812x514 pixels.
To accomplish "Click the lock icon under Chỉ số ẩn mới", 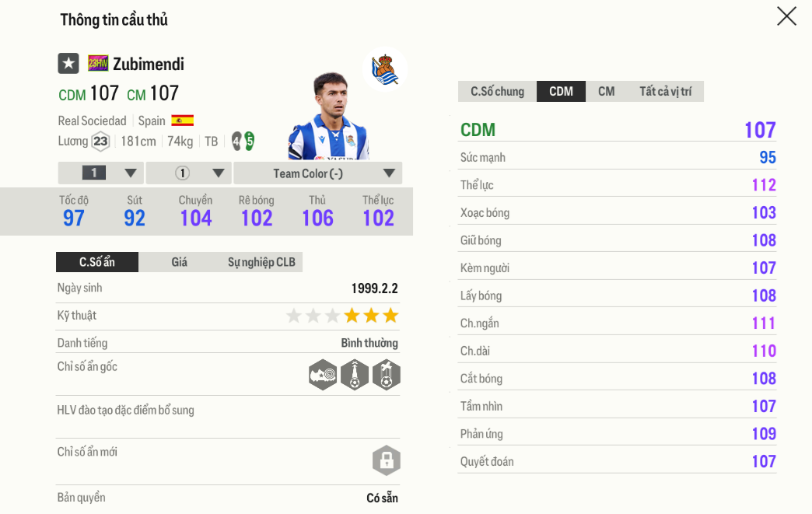I will (387, 460).
